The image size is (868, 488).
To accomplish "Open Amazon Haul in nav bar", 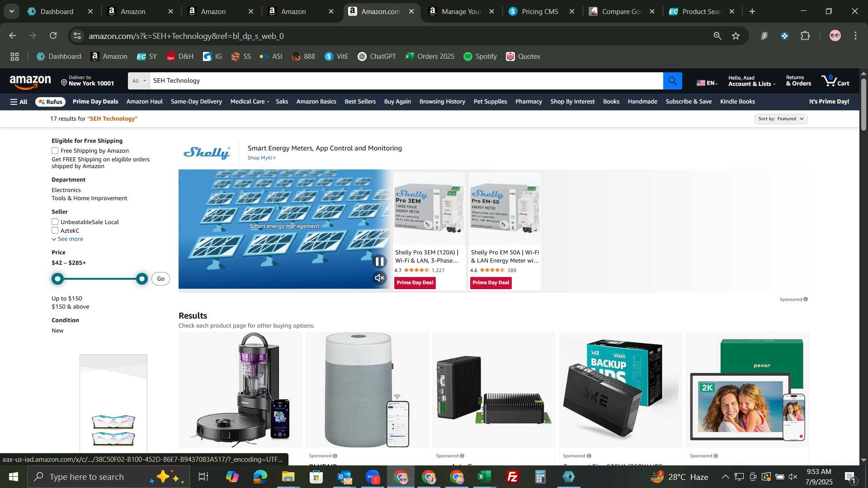I will click(144, 102).
